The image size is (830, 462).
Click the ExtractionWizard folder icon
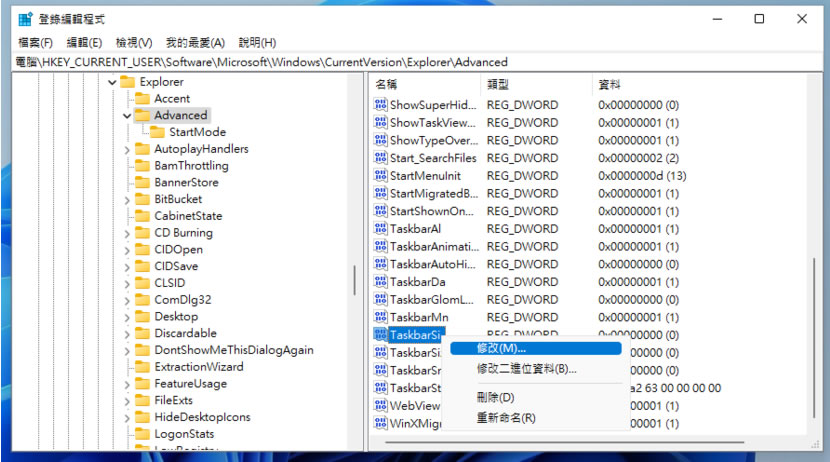coord(142,367)
